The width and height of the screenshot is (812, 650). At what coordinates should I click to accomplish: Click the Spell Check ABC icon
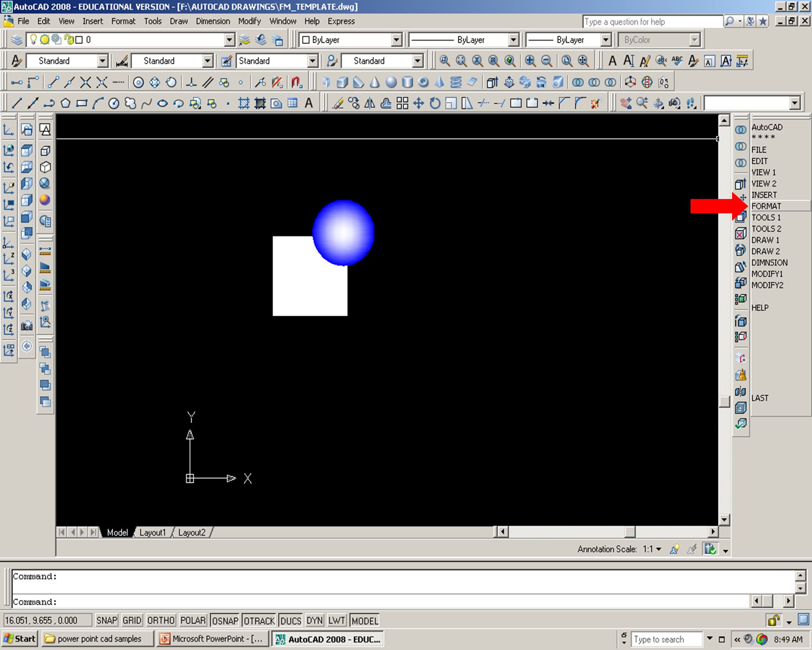pos(677,60)
